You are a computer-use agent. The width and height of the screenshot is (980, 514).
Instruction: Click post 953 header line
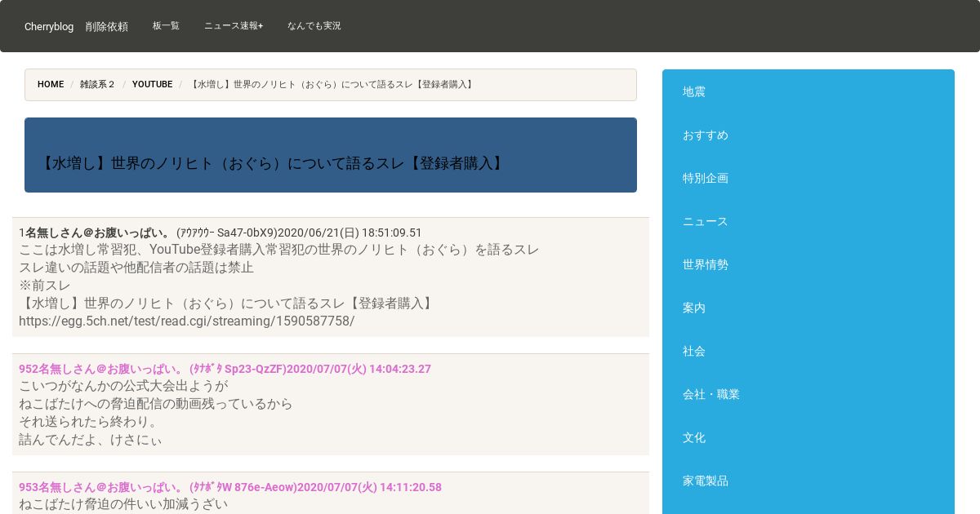(230, 487)
